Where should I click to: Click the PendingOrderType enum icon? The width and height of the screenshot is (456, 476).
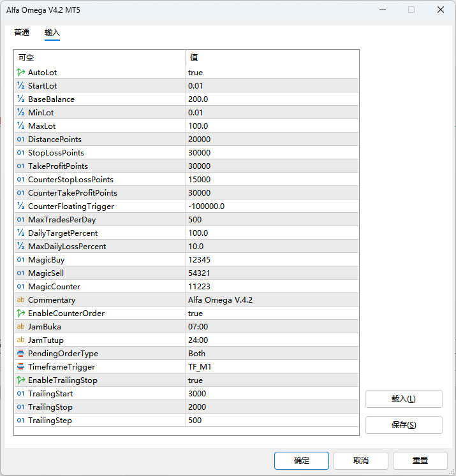coord(21,354)
